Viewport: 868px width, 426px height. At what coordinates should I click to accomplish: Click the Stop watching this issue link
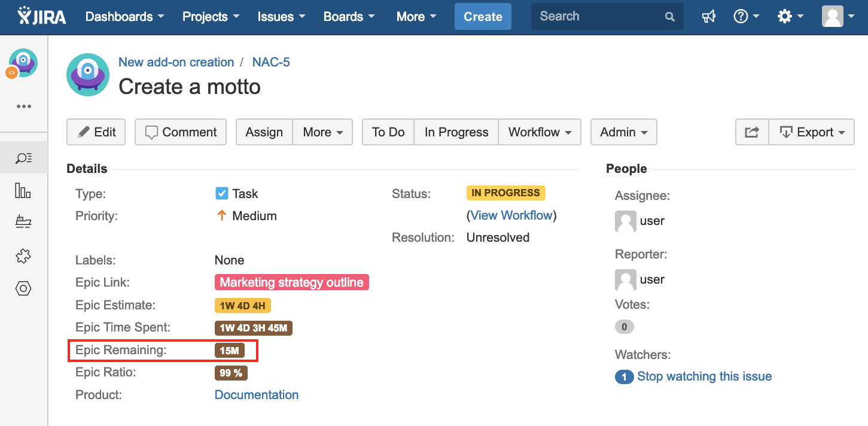pyautogui.click(x=704, y=376)
